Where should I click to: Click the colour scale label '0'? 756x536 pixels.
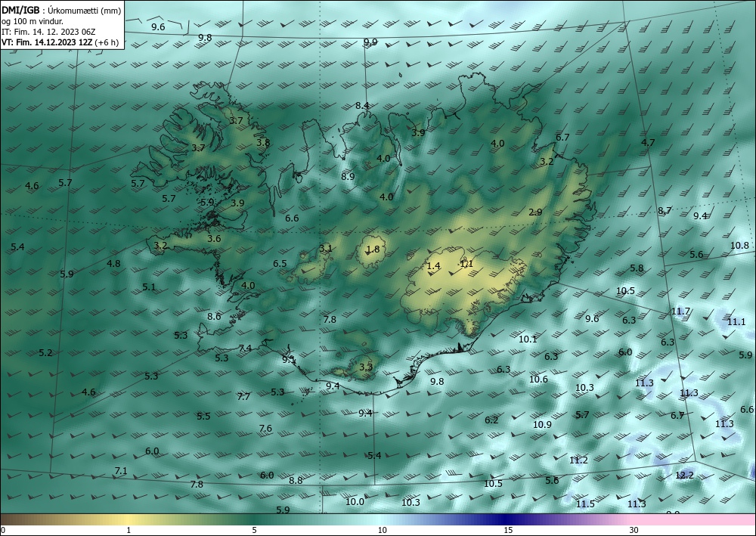point(3,530)
